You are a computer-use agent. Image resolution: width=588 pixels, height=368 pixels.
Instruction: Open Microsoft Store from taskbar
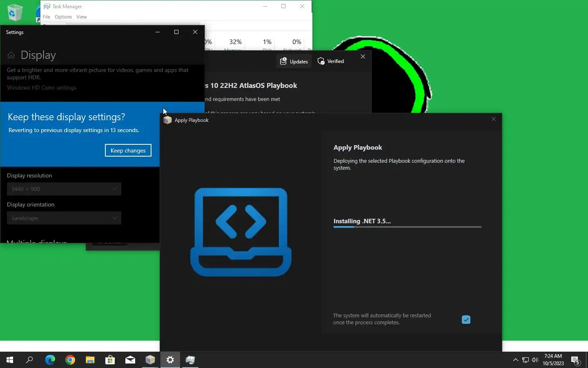(x=110, y=360)
